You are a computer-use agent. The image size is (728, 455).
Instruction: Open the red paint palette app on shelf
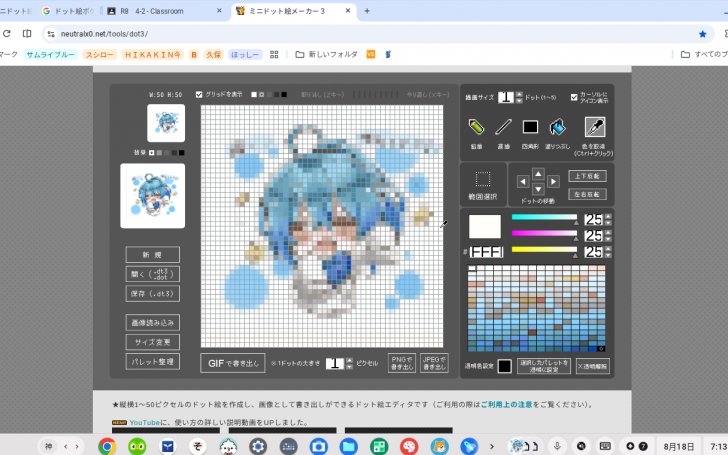(409, 447)
